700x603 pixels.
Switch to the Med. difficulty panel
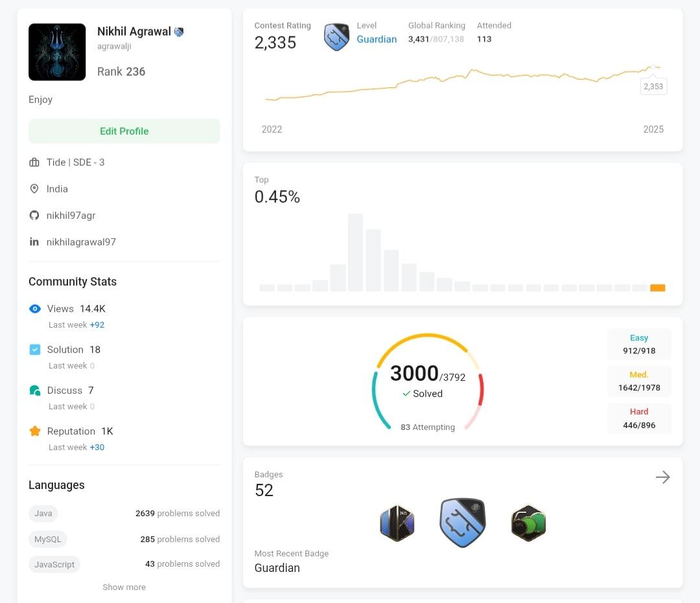pyautogui.click(x=639, y=381)
